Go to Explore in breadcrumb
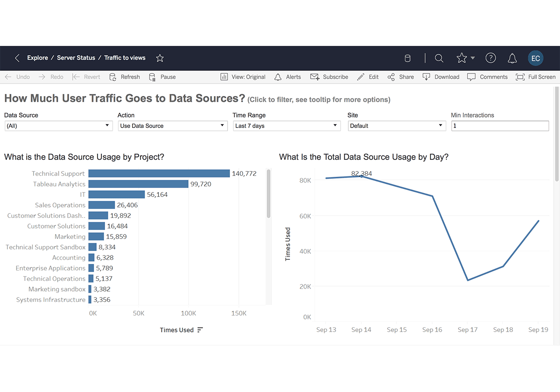 point(38,58)
